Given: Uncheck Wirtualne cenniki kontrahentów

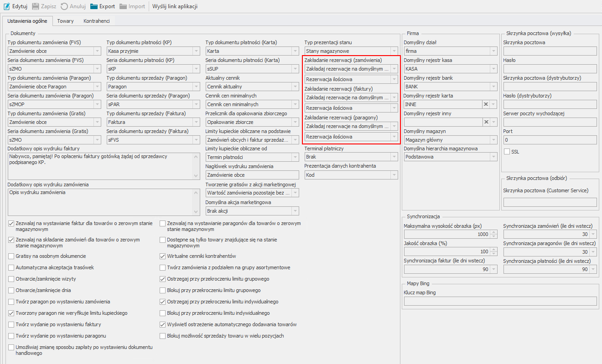Looking at the screenshot, I should [163, 256].
